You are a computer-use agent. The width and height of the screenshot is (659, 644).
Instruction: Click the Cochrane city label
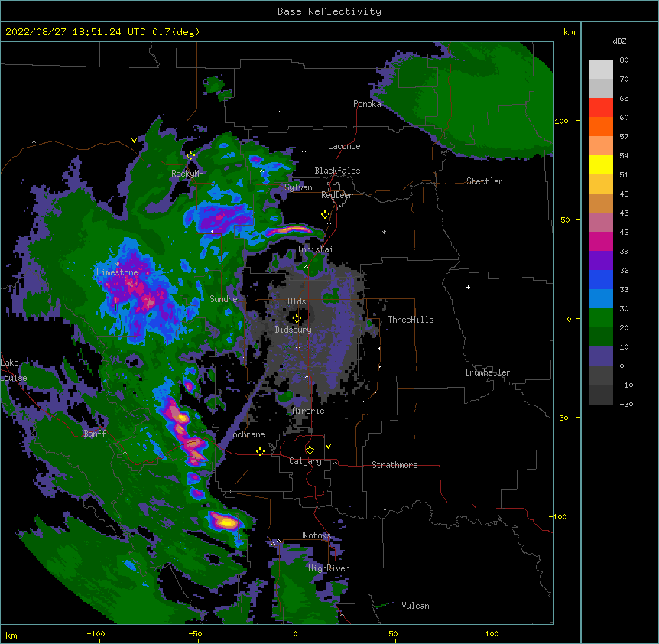246,434
